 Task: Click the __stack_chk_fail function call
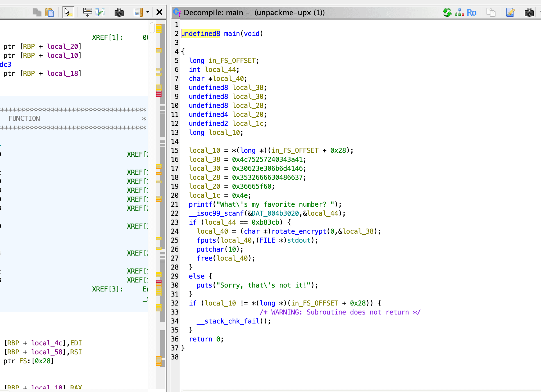pyautogui.click(x=228, y=321)
